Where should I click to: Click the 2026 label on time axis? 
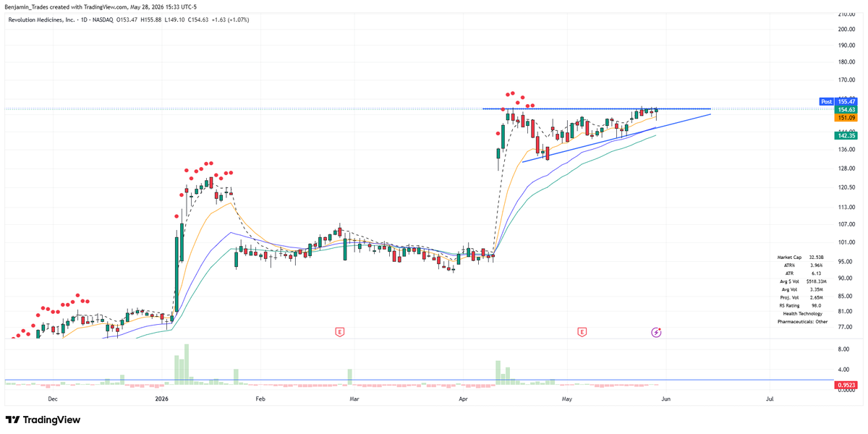pos(161,399)
